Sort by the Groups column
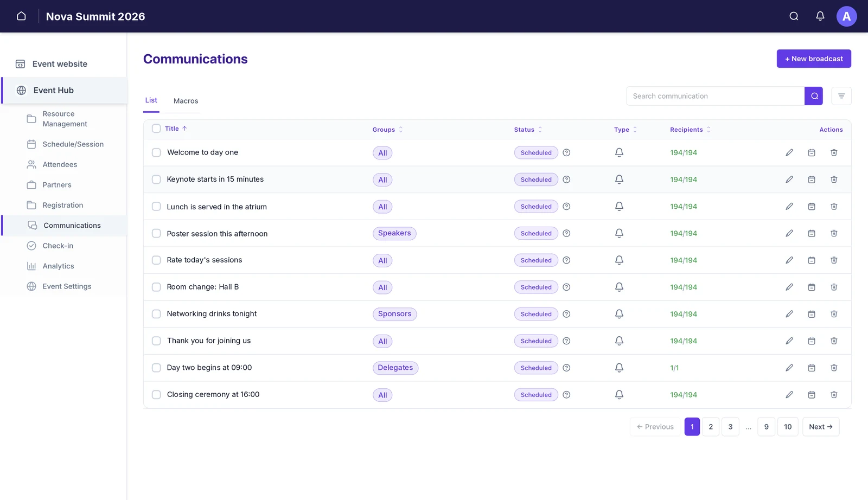This screenshot has height=500, width=868. (x=387, y=130)
